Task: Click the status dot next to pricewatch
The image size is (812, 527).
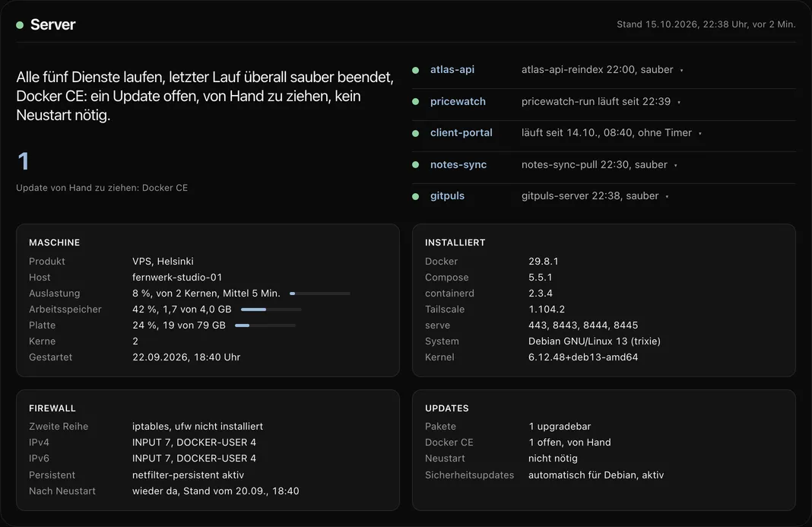Action: click(x=415, y=102)
